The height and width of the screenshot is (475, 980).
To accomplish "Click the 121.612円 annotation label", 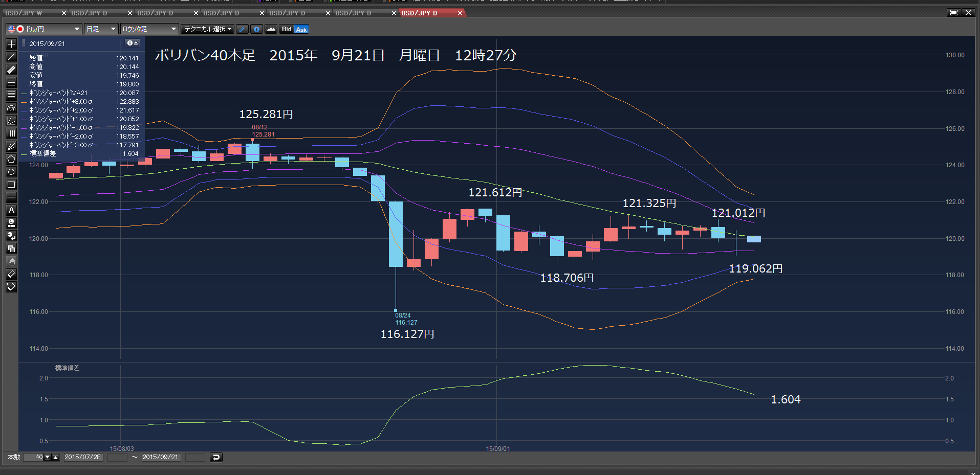I will coord(495,192).
